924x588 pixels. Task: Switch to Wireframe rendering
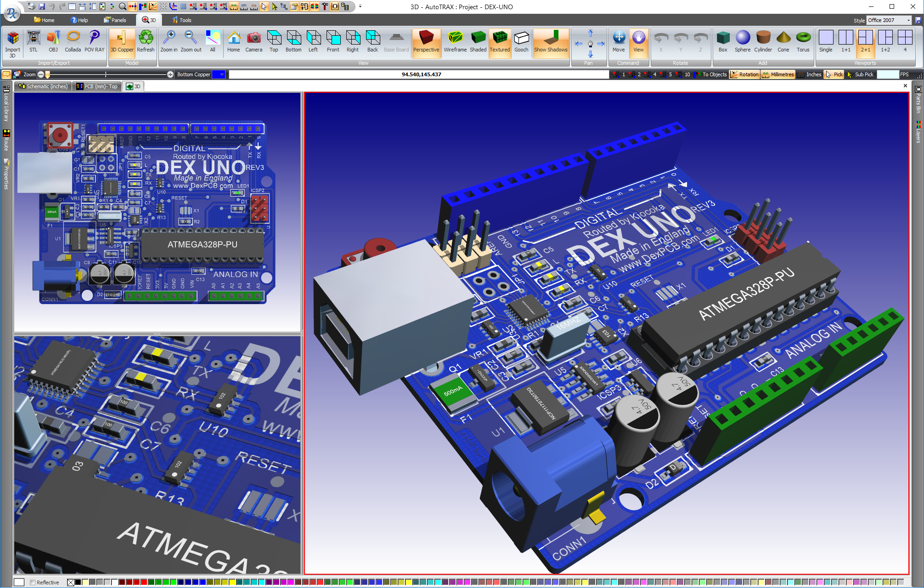pyautogui.click(x=455, y=42)
